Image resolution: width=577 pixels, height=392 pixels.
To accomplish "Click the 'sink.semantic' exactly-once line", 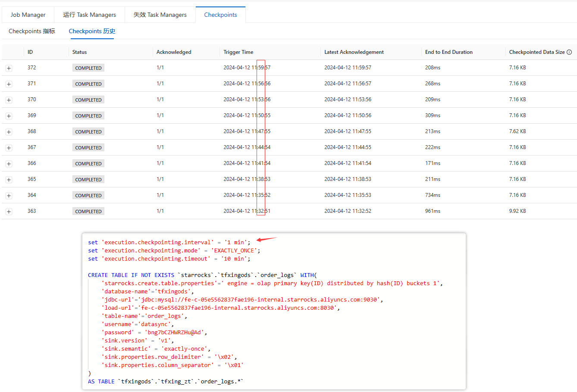I will pyautogui.click(x=156, y=349).
